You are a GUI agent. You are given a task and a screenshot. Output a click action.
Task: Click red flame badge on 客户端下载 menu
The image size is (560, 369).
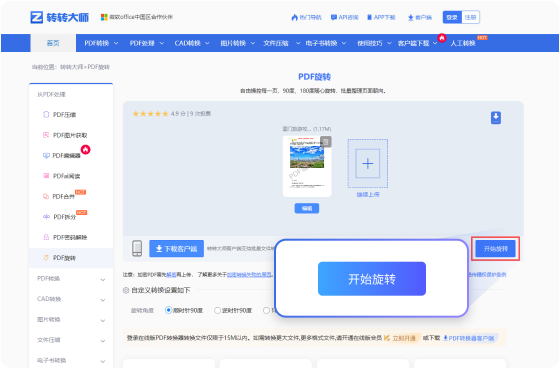click(x=442, y=38)
